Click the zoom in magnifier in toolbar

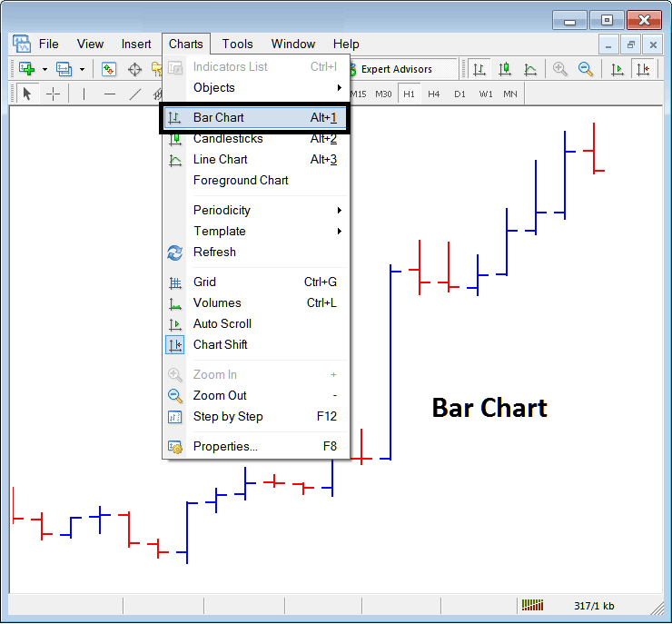coord(560,69)
